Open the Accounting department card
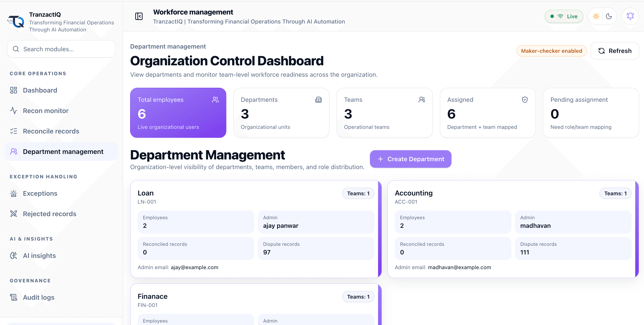This screenshot has height=325, width=644. coord(513,229)
